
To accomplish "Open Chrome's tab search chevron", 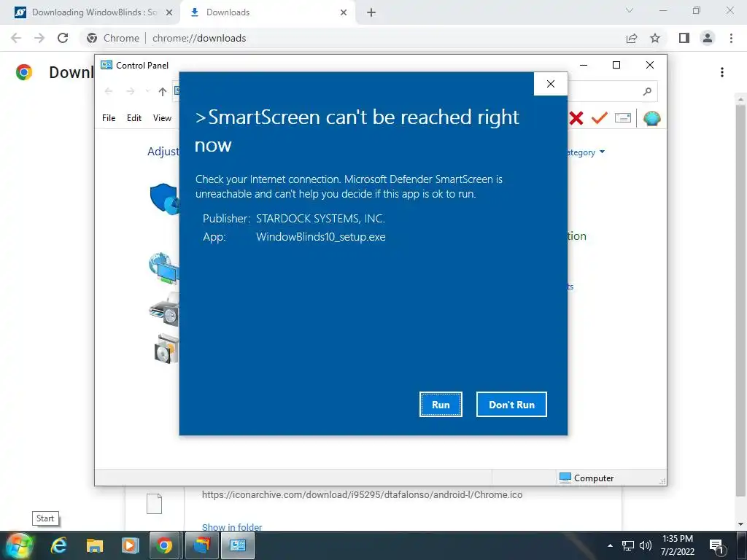I will tap(630, 10).
